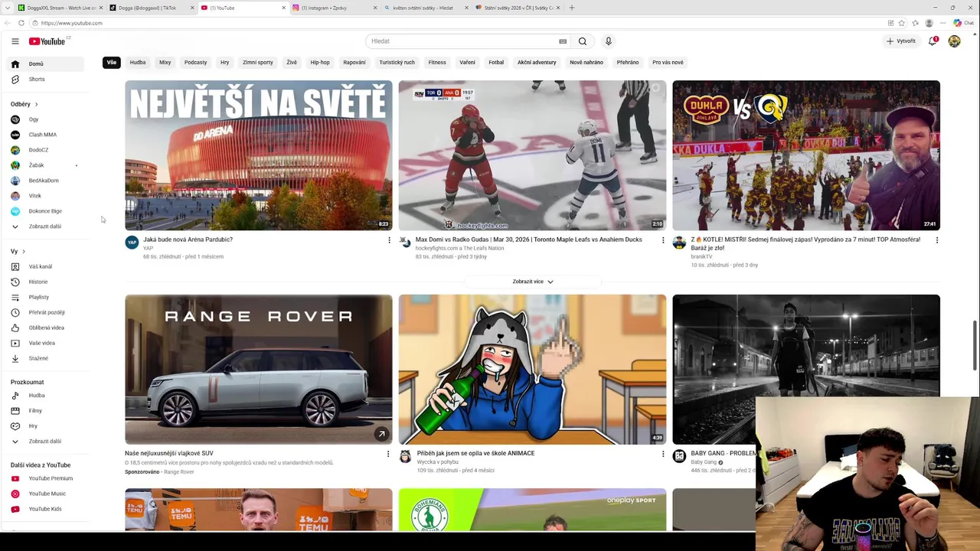Screen dimensions: 980x551
Task: Click the browser address bar
Action: click(x=459, y=23)
